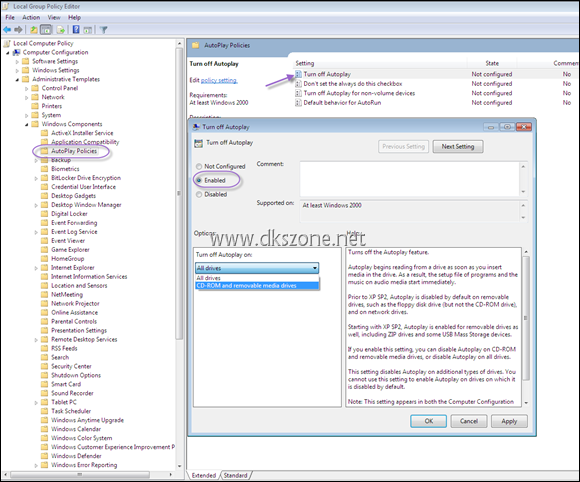Toggle the Show/Hide console tree icon

pos(46,30)
